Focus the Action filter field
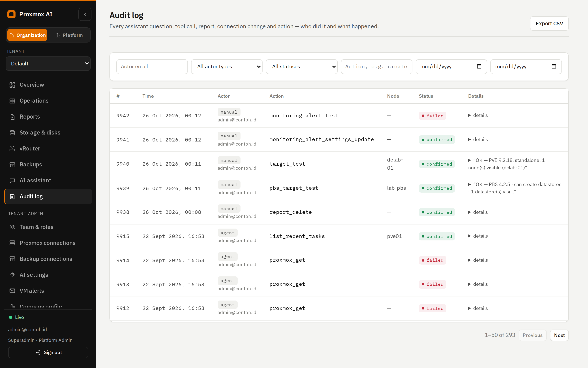This screenshot has width=588, height=368. [376, 66]
